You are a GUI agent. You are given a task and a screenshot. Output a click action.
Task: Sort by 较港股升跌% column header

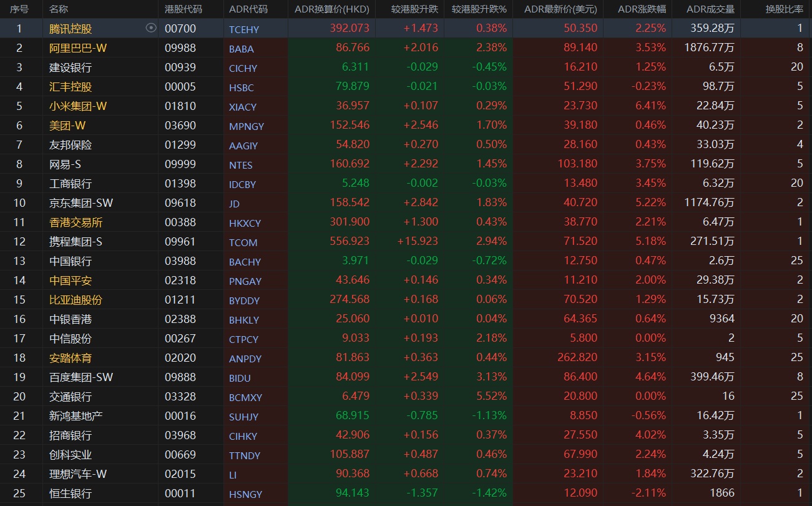click(x=479, y=9)
